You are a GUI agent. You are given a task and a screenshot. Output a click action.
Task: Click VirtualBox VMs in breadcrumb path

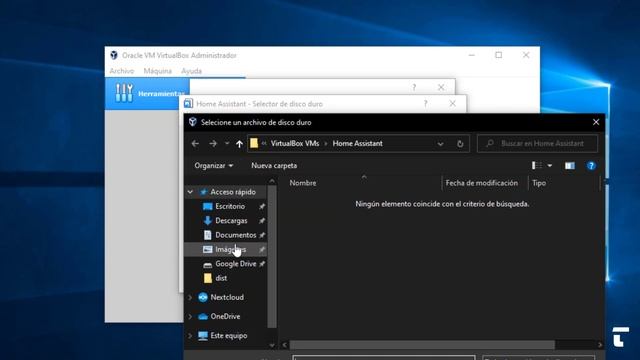tap(295, 144)
